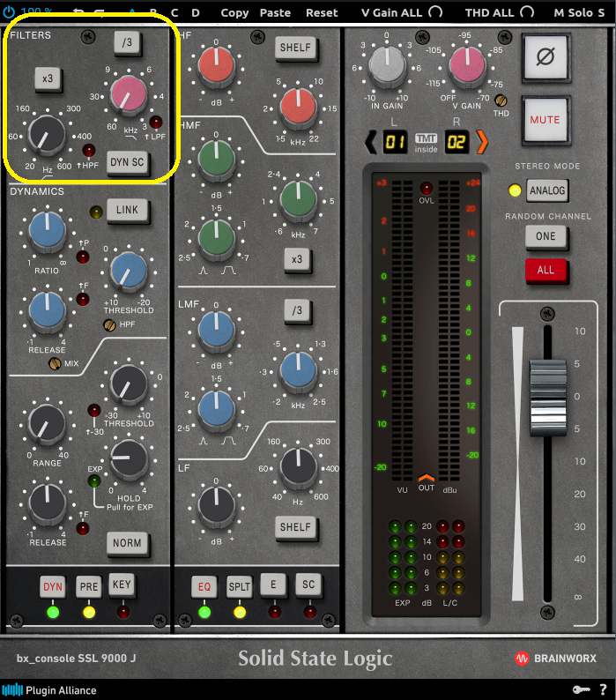Click the left channel number 01 display
This screenshot has height=700, width=616.
point(395,143)
